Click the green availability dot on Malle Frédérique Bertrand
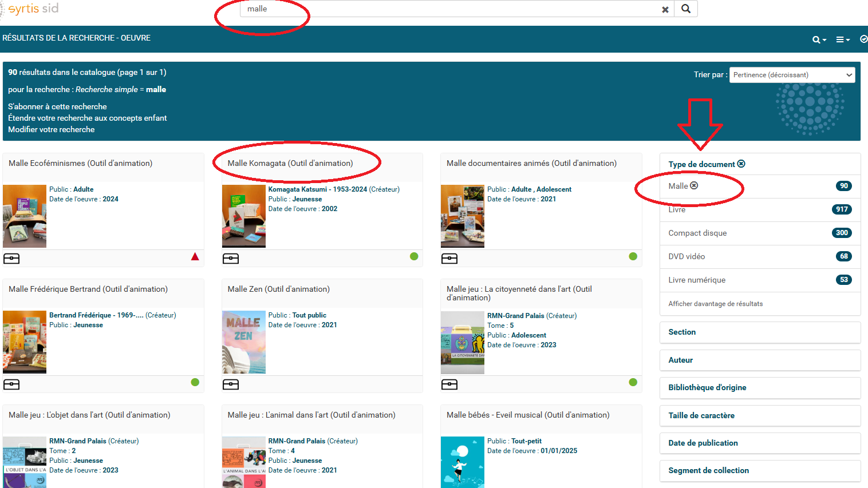868x488 pixels. (x=195, y=382)
